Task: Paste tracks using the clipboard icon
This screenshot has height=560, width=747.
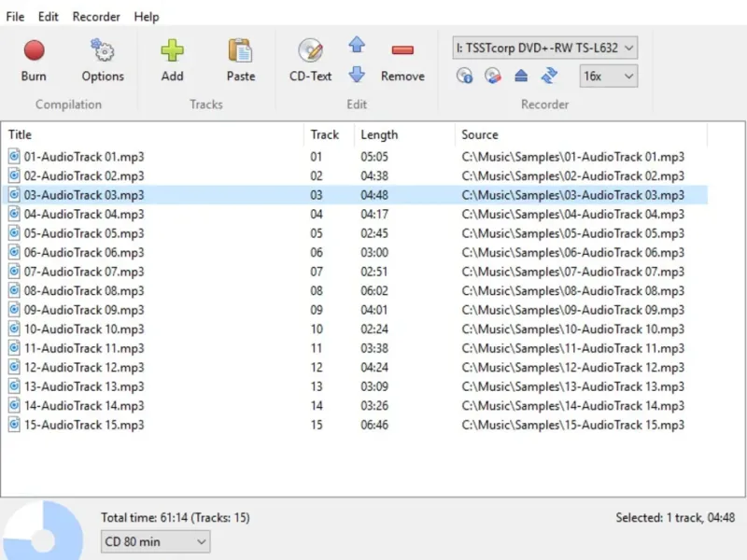Action: pyautogui.click(x=241, y=61)
